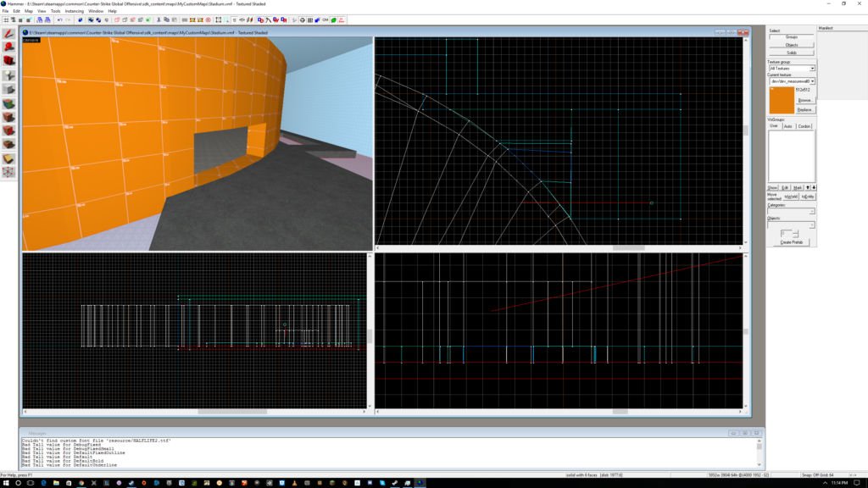Select the Apply Decals tool
The width and height of the screenshot is (868, 488).
8,131
